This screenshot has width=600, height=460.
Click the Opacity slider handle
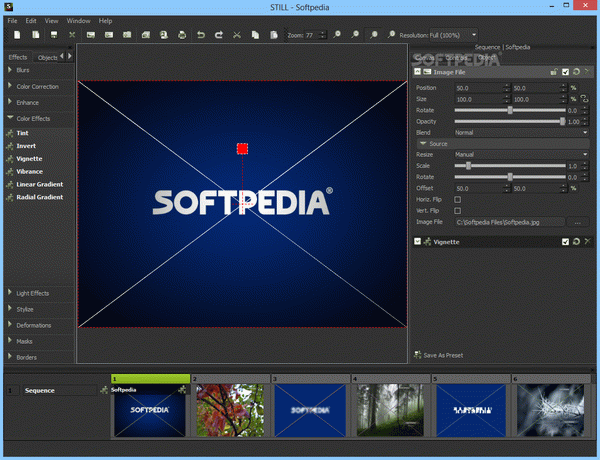pyautogui.click(x=562, y=121)
